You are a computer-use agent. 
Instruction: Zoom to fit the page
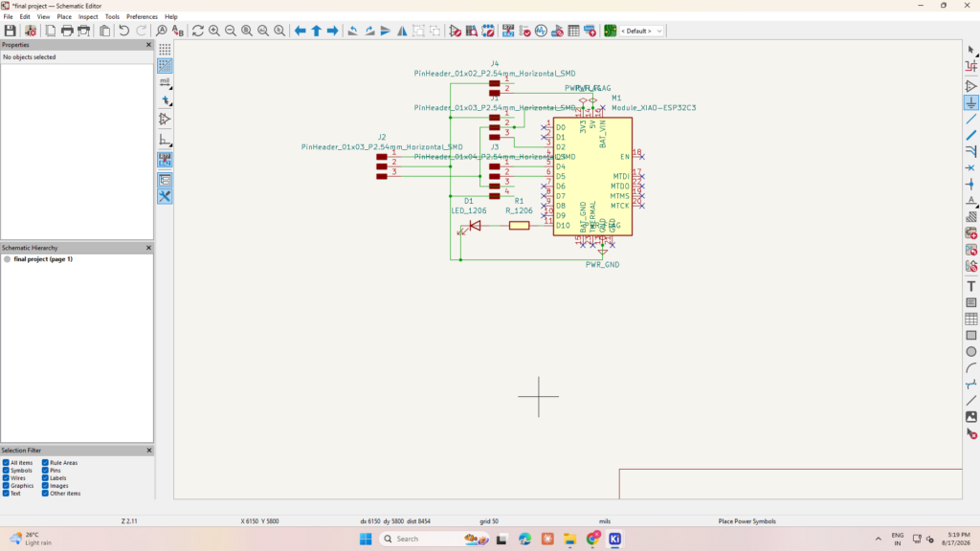pos(247,31)
